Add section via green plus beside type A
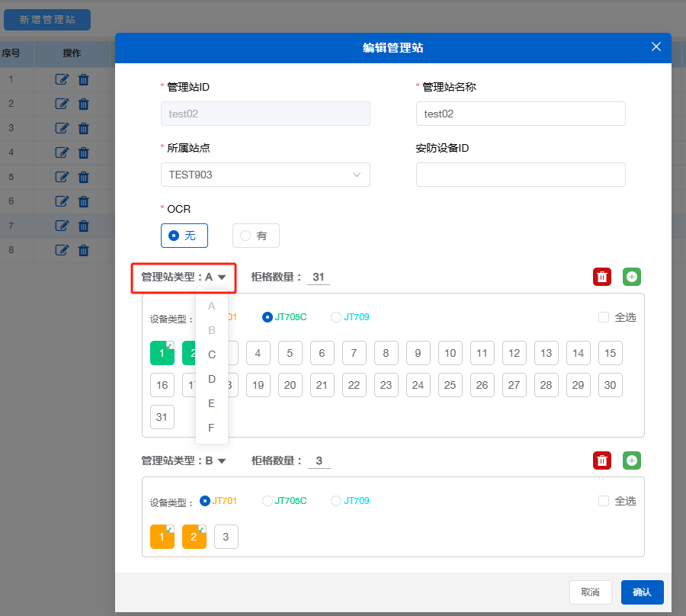 coord(632,277)
